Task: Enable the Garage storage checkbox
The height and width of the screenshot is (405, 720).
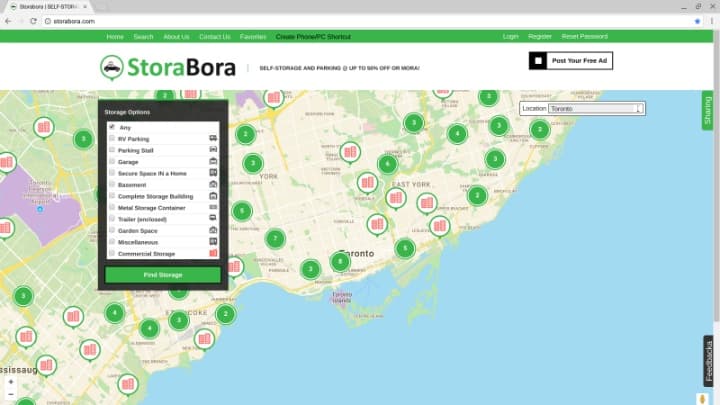Action: point(112,162)
